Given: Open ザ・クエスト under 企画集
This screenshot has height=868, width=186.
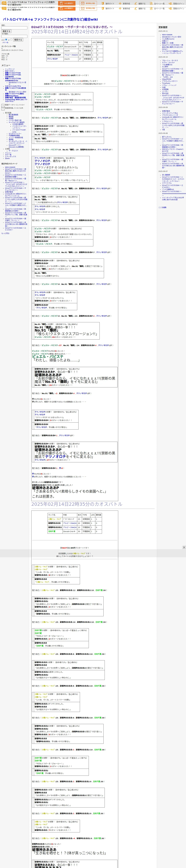Looking at the screenshot, I should [13, 151].
